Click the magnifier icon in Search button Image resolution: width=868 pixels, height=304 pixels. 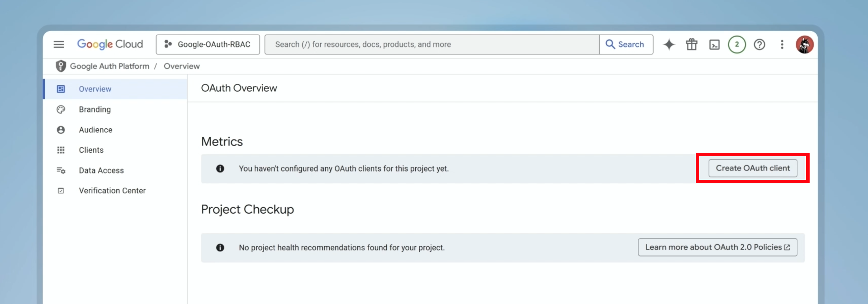610,44
